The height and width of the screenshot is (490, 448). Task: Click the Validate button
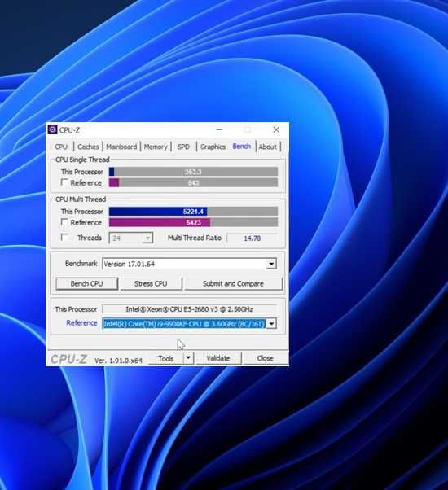click(x=218, y=358)
